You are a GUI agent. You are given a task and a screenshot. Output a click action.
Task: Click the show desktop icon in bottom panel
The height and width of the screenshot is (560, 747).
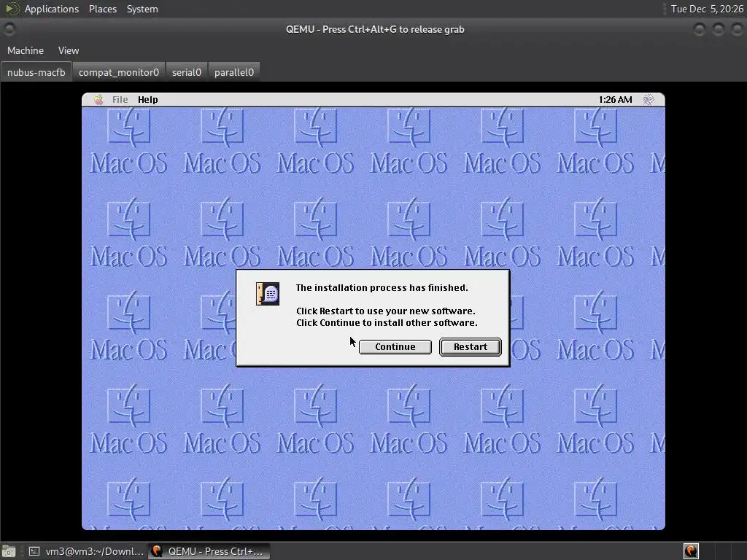(x=9, y=551)
